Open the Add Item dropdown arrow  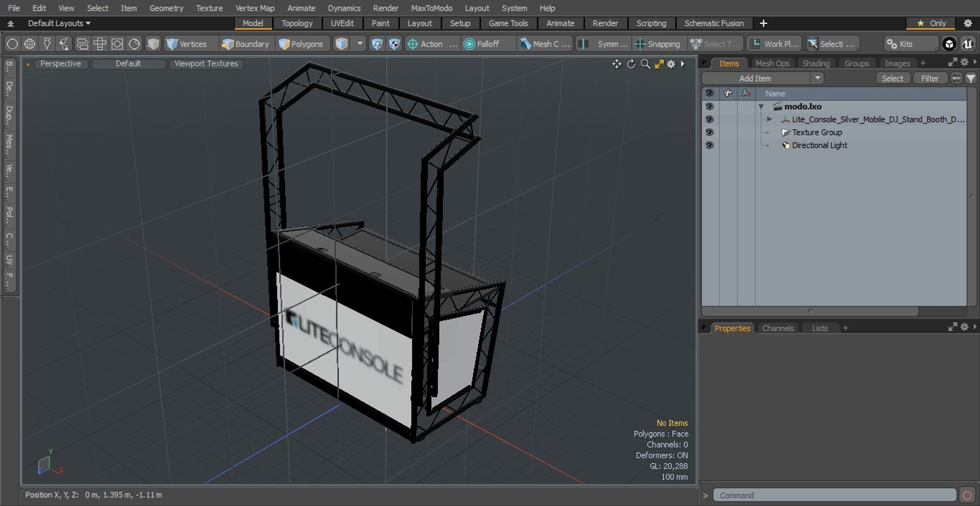tap(818, 78)
